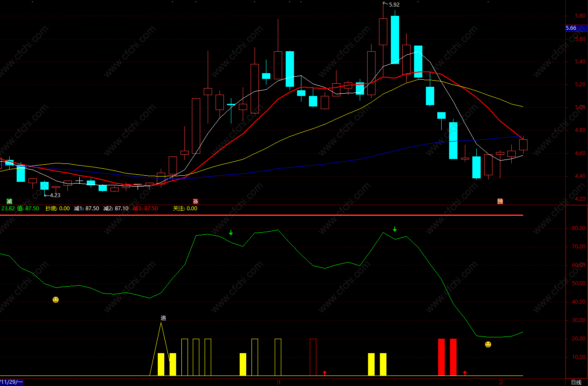Click month marker 2 on time axis
Viewport: 588px width, 386px height.
tap(501, 382)
